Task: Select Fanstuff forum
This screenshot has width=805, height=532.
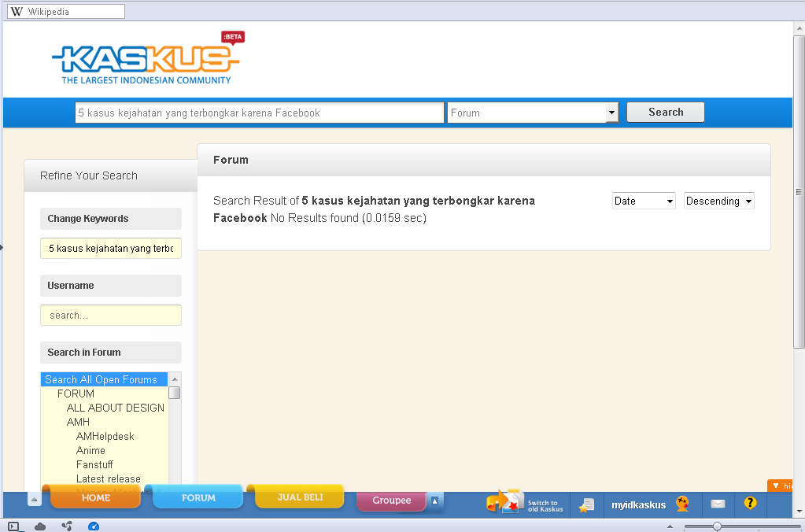Action: point(94,465)
